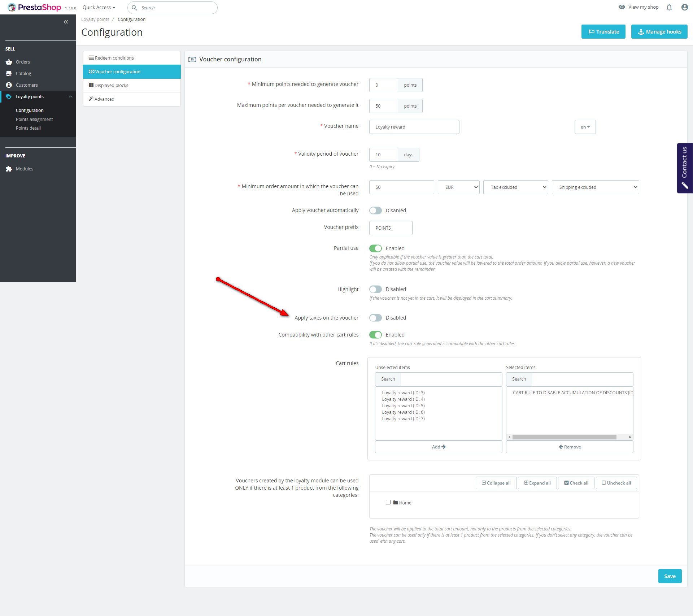Image resolution: width=693 pixels, height=616 pixels.
Task: Open Points assignment menu item
Action: [34, 119]
